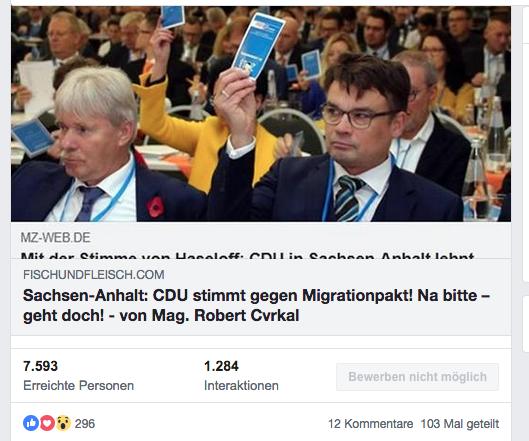Screen dimensions: 529x441
Task: Click the Bewerben nicht möglich button
Action: click(x=417, y=377)
